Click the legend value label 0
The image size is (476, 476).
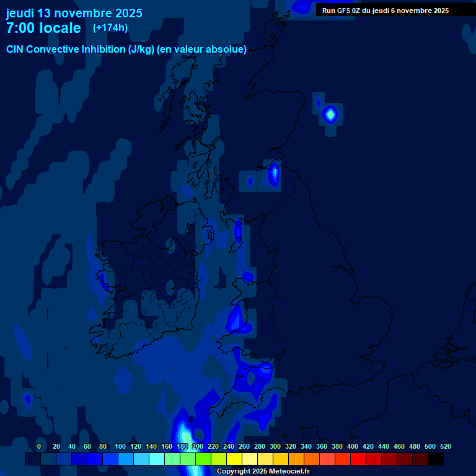tap(39, 446)
